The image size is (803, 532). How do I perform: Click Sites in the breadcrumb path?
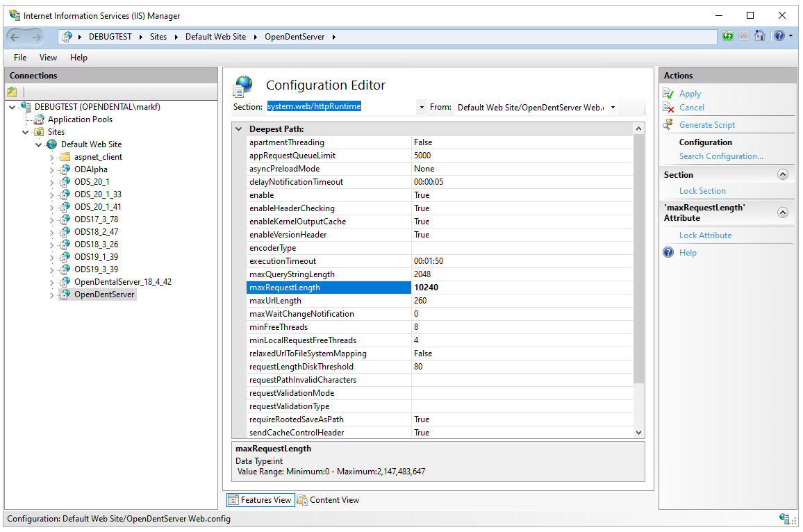coord(158,37)
